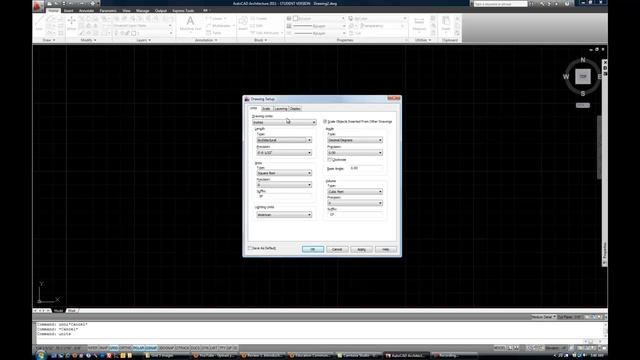
Task: Click the Cancel button in Drawing Setup
Action: click(337, 249)
